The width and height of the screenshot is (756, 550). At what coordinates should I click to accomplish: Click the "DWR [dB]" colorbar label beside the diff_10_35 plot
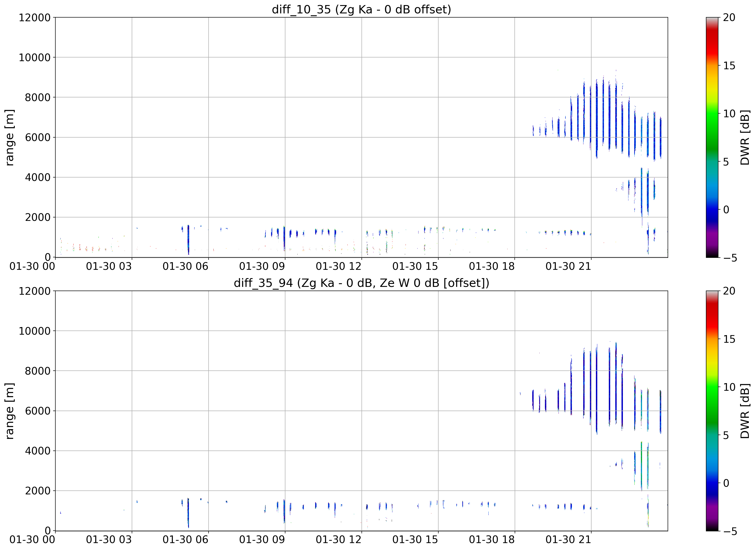[x=745, y=137]
